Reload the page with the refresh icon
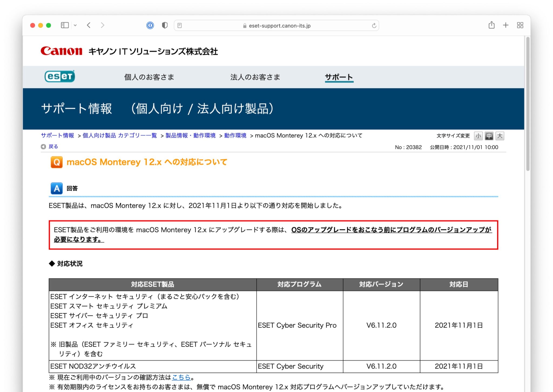The height and width of the screenshot is (392, 553). (x=374, y=25)
